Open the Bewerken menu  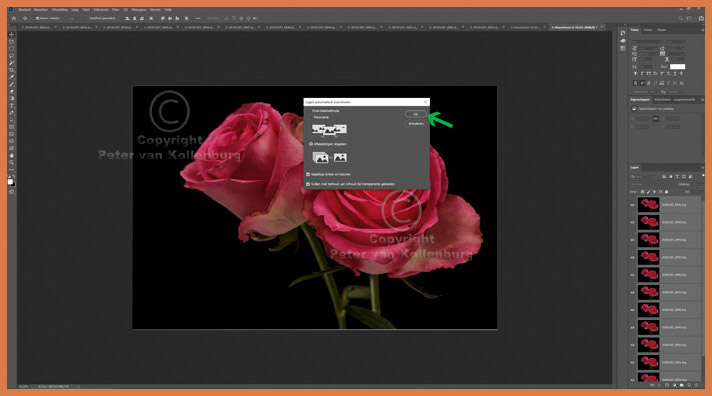point(41,10)
